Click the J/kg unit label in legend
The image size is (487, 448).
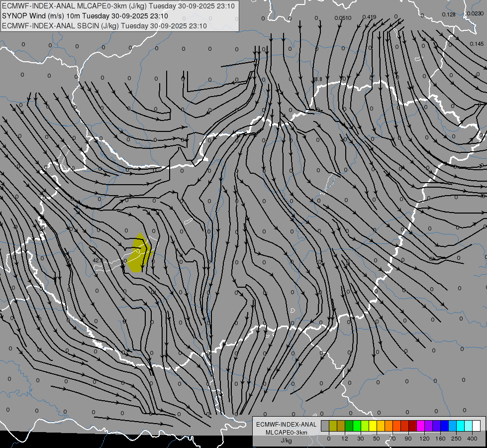(287, 441)
